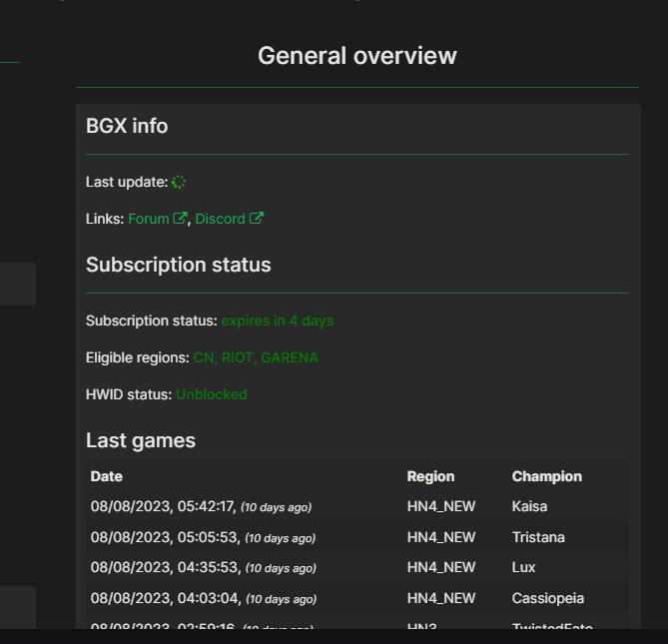Select the Kaisa champion cell

tap(529, 506)
